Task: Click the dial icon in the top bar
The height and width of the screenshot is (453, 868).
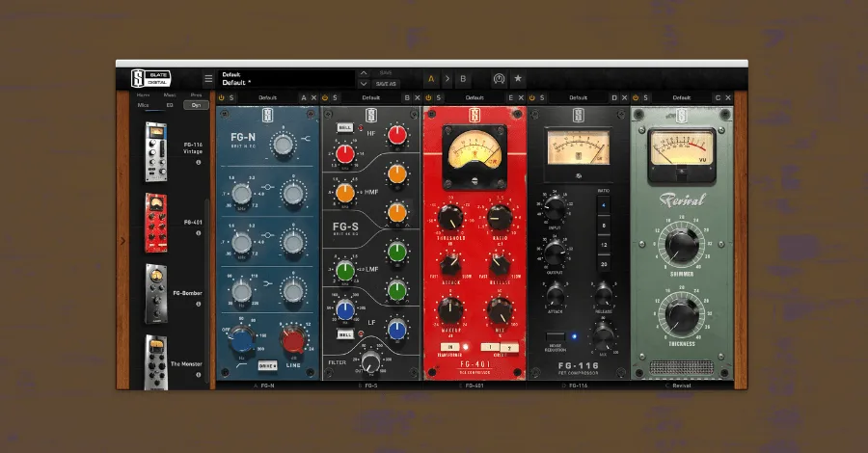Action: click(499, 79)
